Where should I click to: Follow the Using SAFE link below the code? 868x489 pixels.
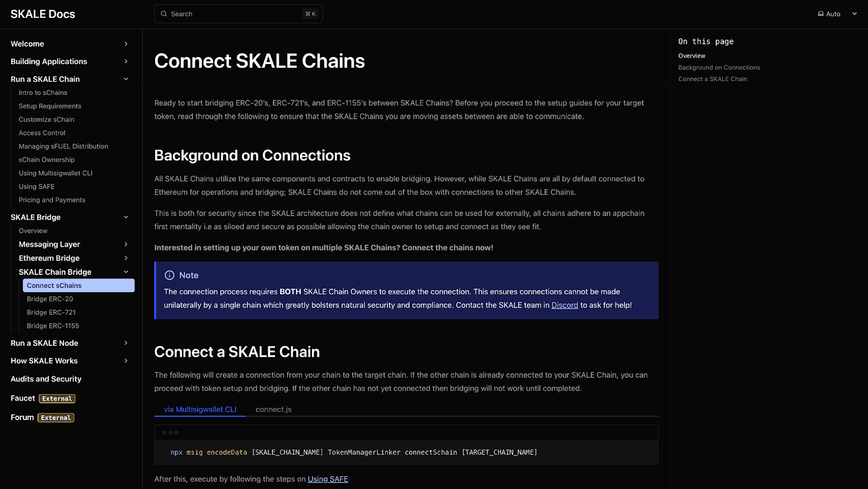pyautogui.click(x=328, y=479)
